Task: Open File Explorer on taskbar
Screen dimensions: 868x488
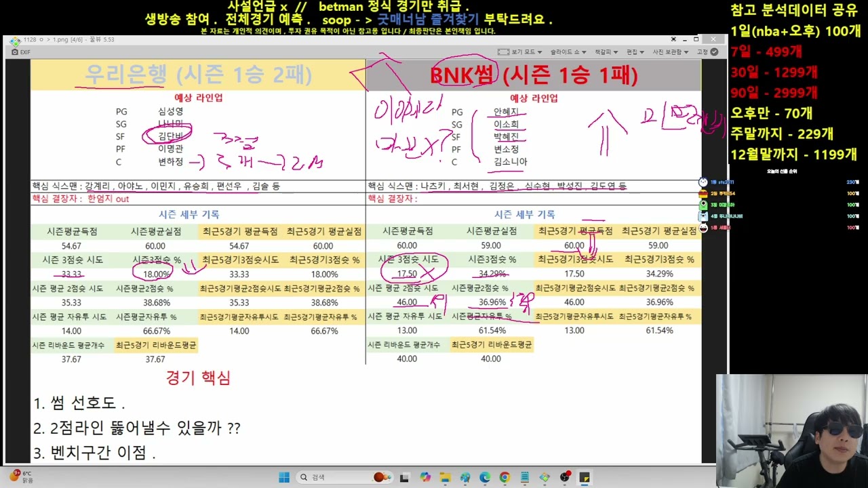Action: tap(445, 477)
